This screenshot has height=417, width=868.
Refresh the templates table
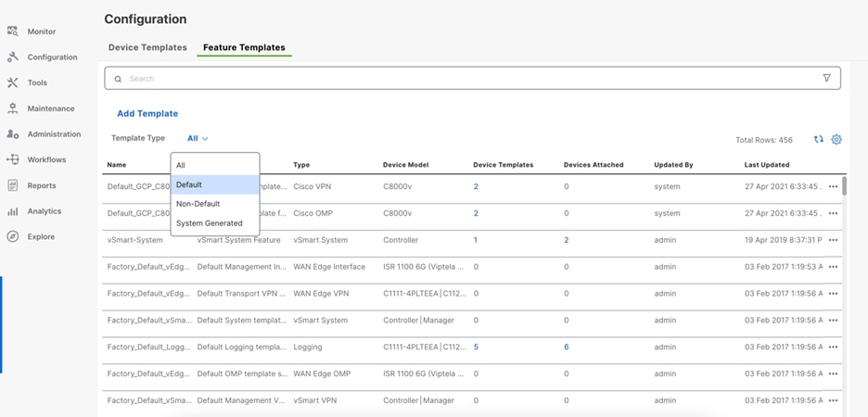819,139
